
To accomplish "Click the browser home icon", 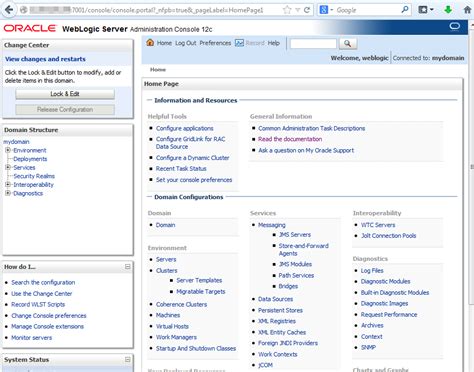I will click(468, 10).
